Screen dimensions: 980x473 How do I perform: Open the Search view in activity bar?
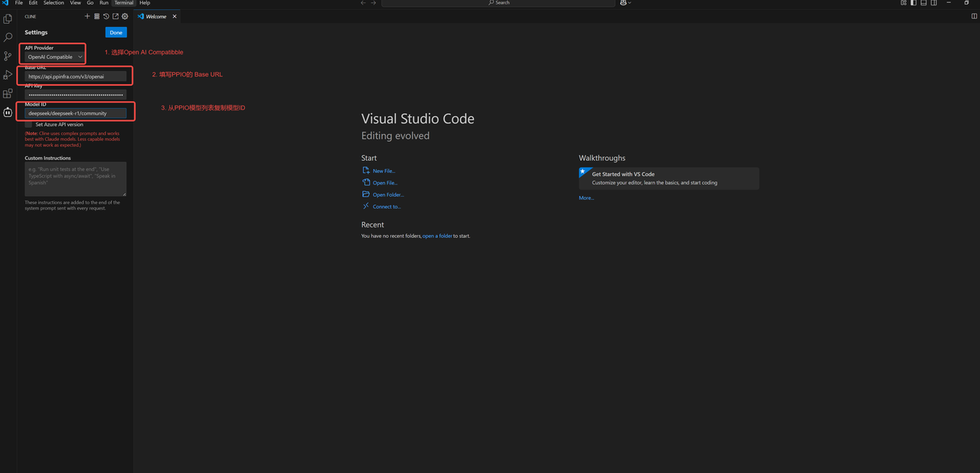[8, 38]
